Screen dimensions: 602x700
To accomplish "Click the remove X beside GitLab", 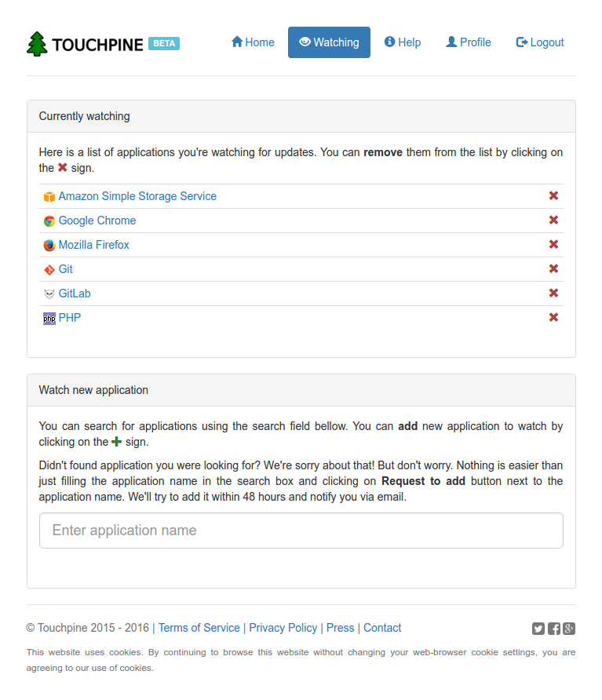I will (553, 293).
